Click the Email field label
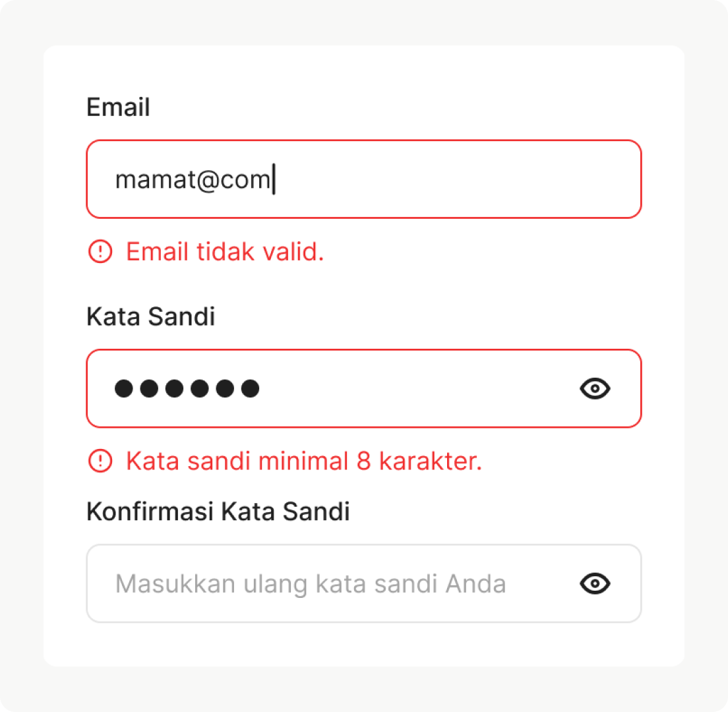Viewport: 728px width, 712px height. (x=118, y=107)
